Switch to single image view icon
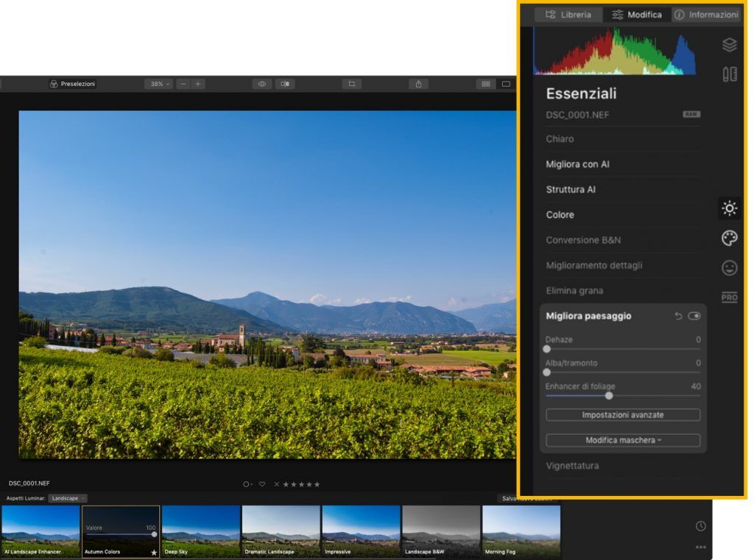754x560 pixels. [506, 84]
